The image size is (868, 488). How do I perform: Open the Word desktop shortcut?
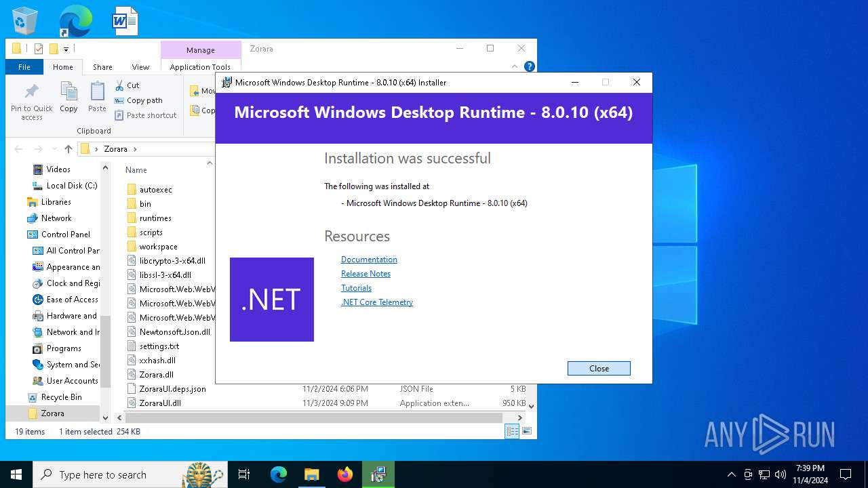point(125,21)
